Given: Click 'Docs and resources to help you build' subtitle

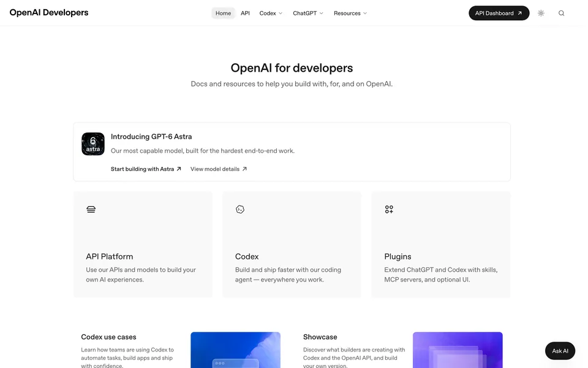Looking at the screenshot, I should click(292, 84).
